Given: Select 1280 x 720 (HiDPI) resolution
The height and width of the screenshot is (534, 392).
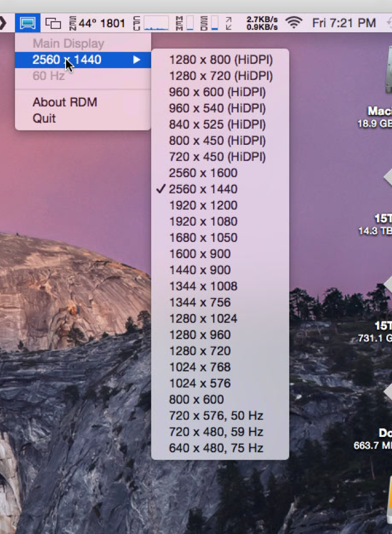Looking at the screenshot, I should tap(220, 76).
